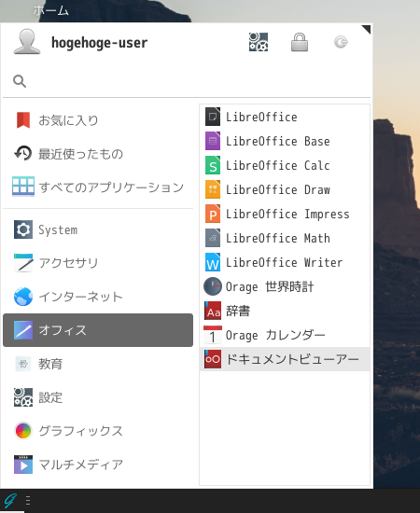Lock the screen with padlock icon
The image size is (420, 513).
[x=300, y=42]
